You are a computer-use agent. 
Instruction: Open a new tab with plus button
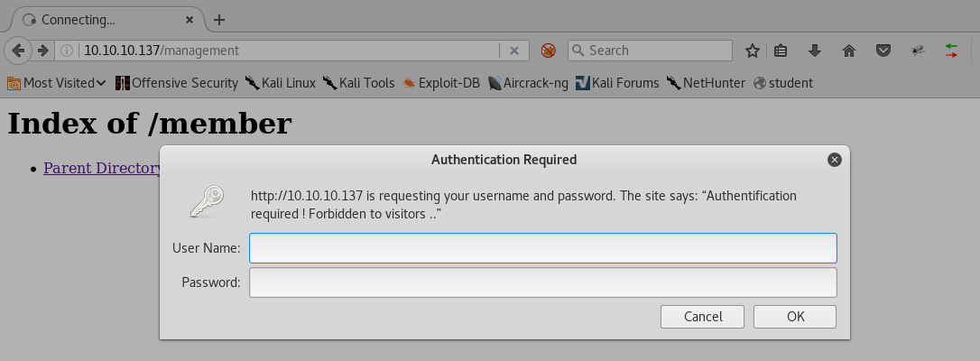coord(219,20)
